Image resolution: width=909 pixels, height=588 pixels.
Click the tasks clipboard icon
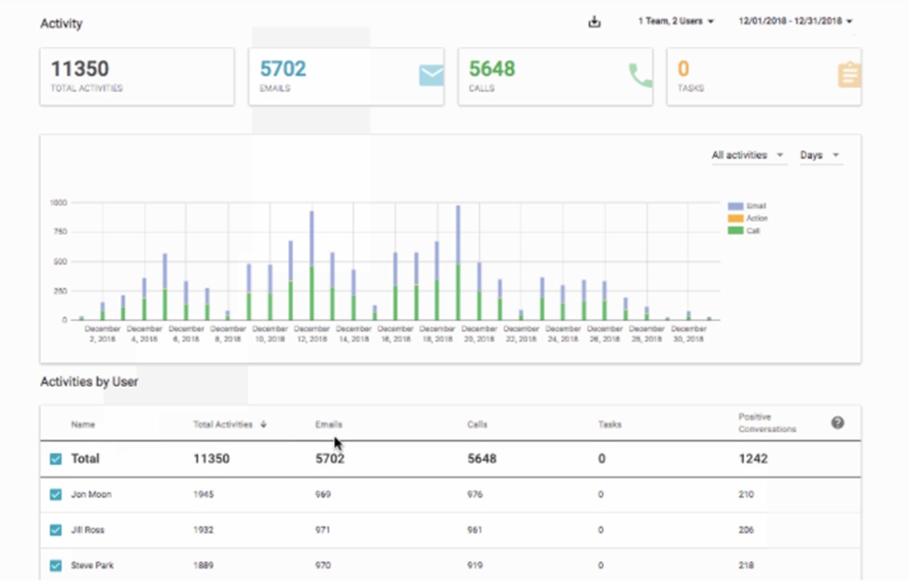[x=848, y=75]
